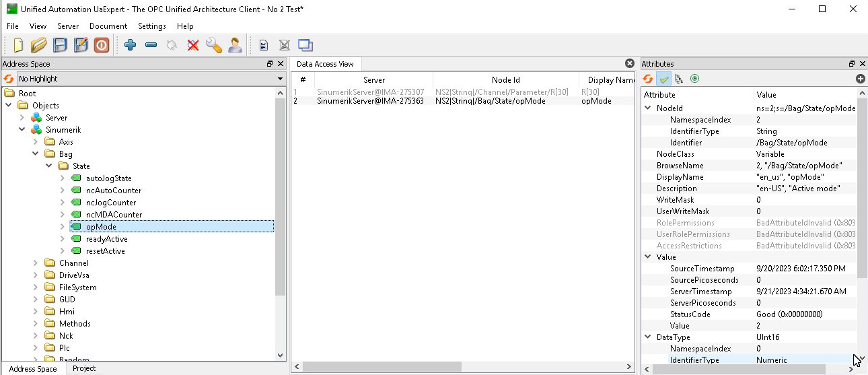Click the Address Space vertical scrollbar
The image size is (868, 375).
[281, 195]
